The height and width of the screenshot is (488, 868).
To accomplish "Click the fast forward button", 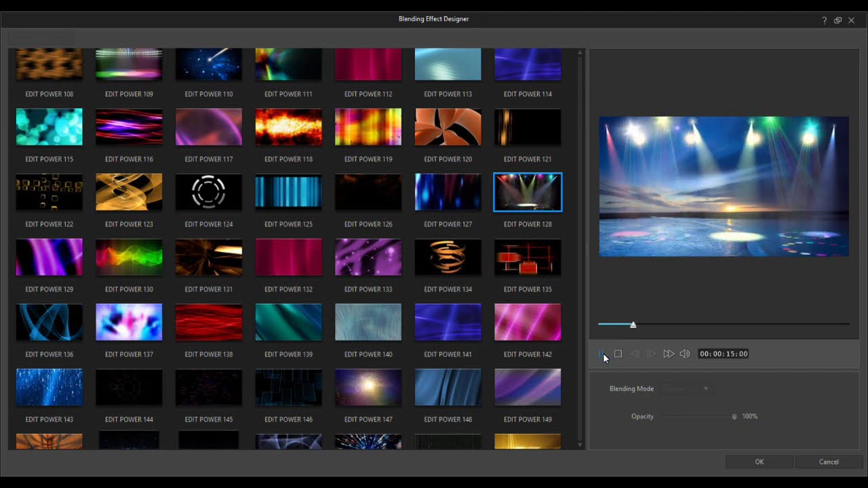I will [669, 354].
